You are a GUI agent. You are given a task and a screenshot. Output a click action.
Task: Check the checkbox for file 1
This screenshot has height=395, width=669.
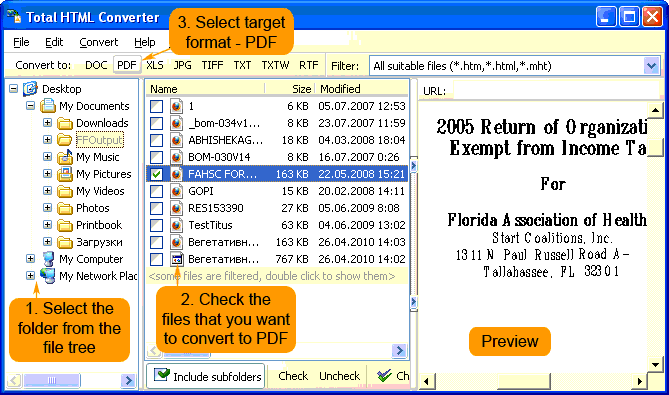(156, 106)
